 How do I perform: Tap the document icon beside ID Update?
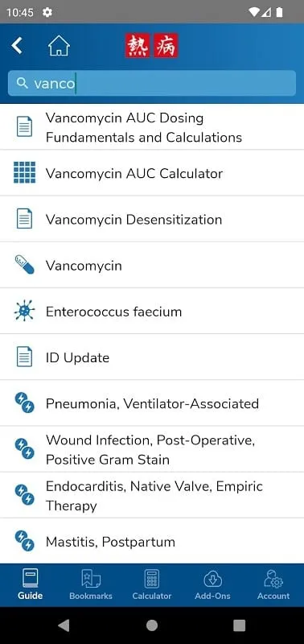pos(24,357)
